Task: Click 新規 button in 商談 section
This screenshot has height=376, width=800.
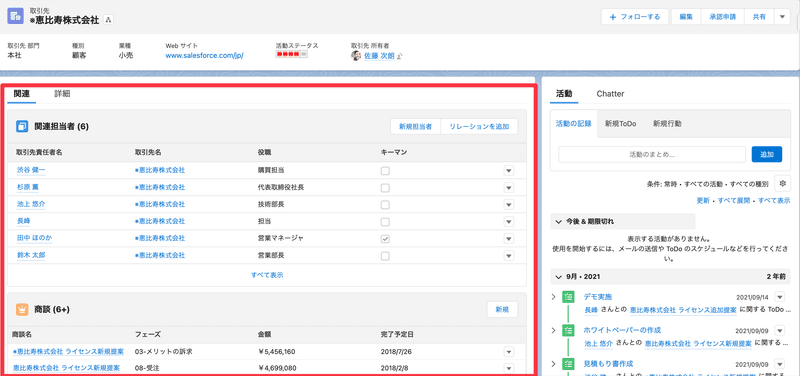Action: click(502, 309)
